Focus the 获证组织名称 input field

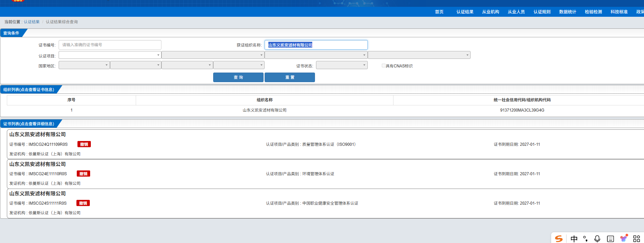click(316, 45)
